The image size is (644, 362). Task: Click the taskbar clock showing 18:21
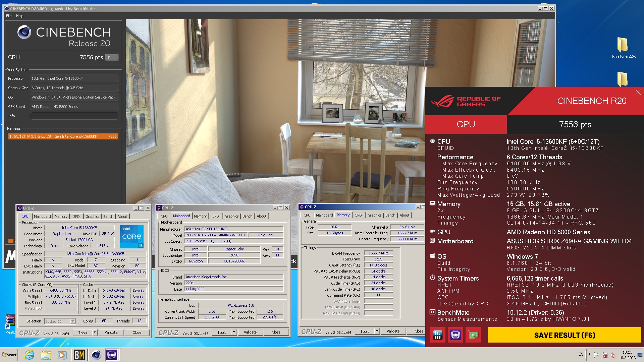(627, 355)
